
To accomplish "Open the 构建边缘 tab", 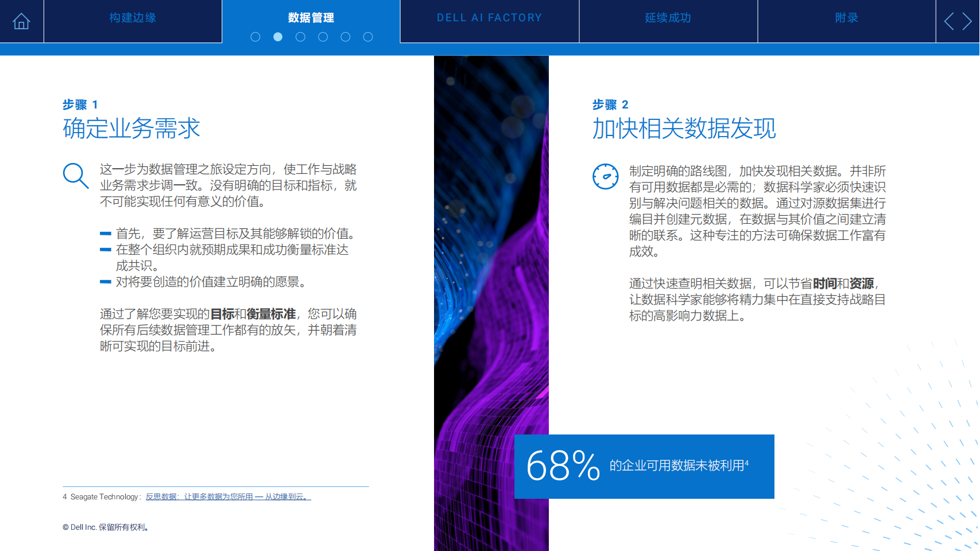I will 133,18.
